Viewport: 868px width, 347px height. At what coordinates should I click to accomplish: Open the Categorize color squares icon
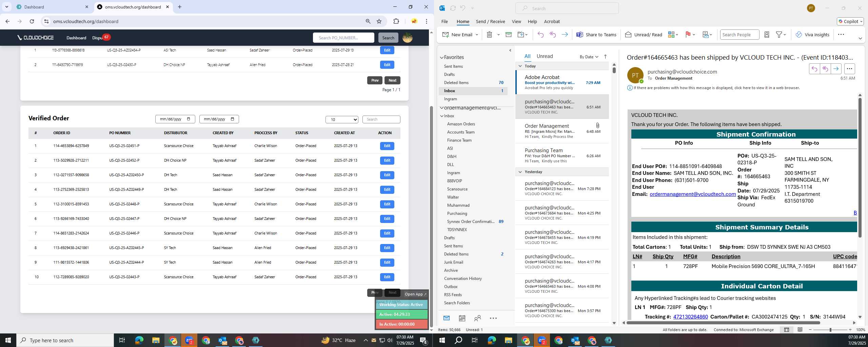[x=671, y=35]
